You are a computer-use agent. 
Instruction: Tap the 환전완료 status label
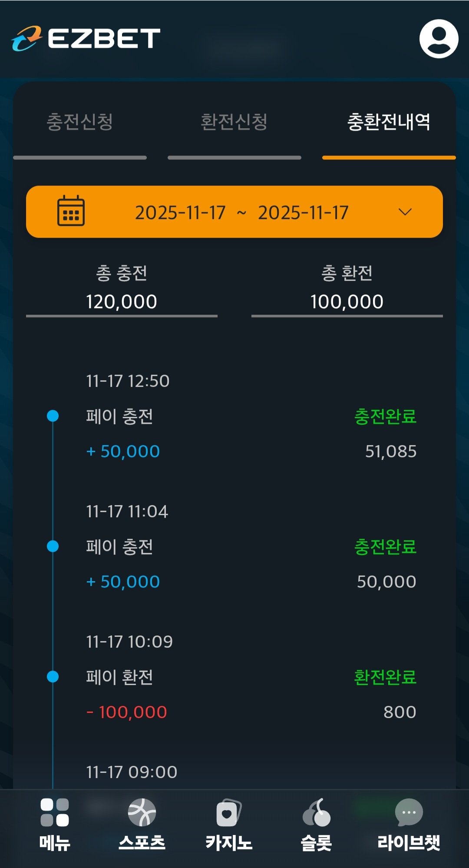pos(385,677)
